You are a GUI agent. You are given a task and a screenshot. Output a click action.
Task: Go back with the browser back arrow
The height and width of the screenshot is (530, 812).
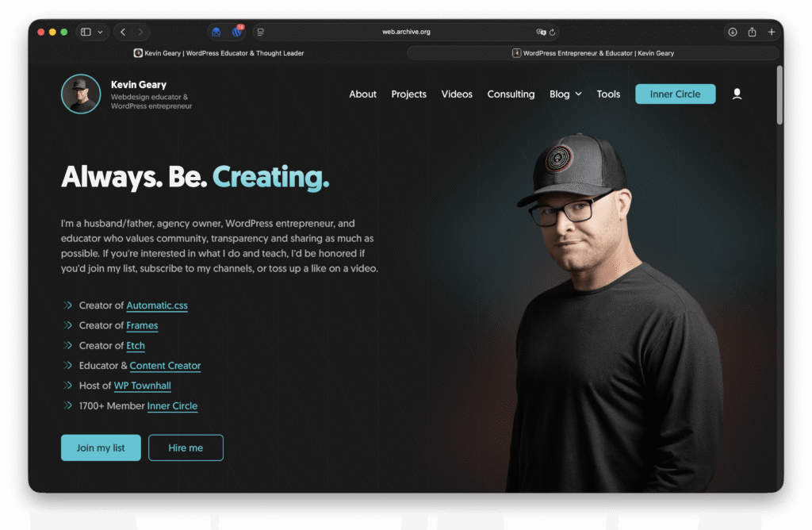[x=123, y=32]
